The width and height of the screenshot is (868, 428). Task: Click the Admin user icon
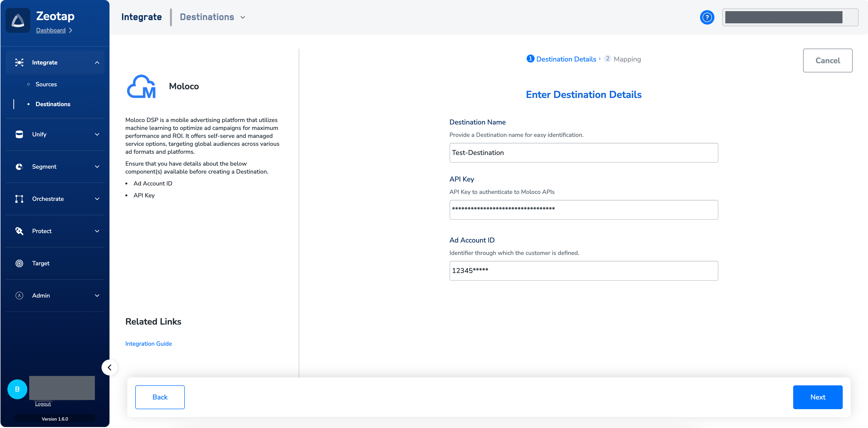coord(19,295)
